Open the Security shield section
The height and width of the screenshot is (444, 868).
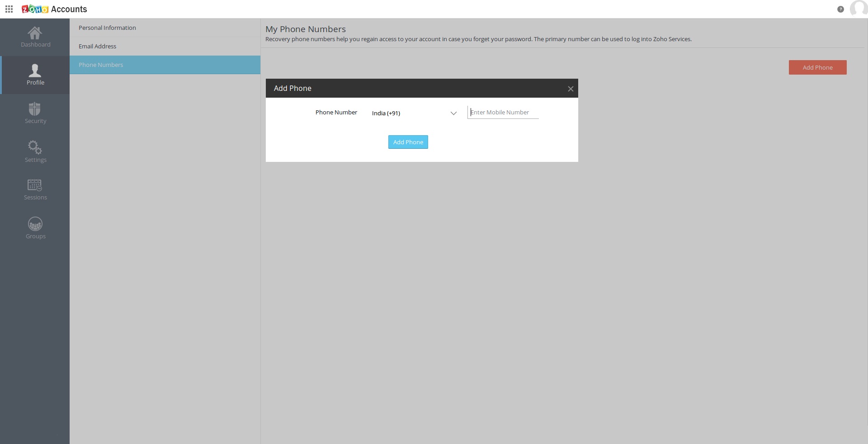pyautogui.click(x=35, y=113)
